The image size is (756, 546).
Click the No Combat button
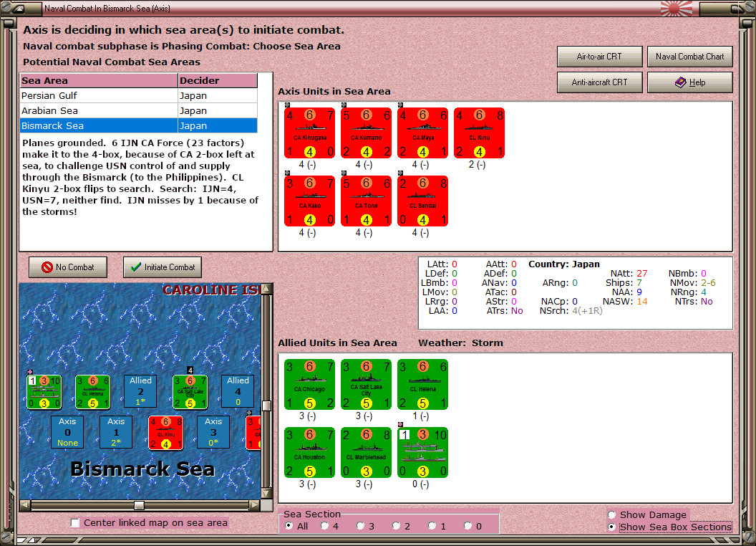pos(68,267)
